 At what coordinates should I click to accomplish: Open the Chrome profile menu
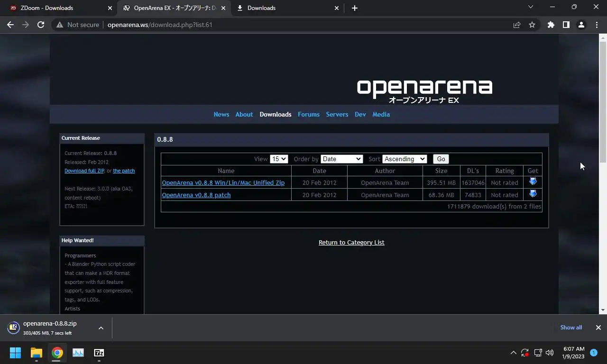coord(581,25)
